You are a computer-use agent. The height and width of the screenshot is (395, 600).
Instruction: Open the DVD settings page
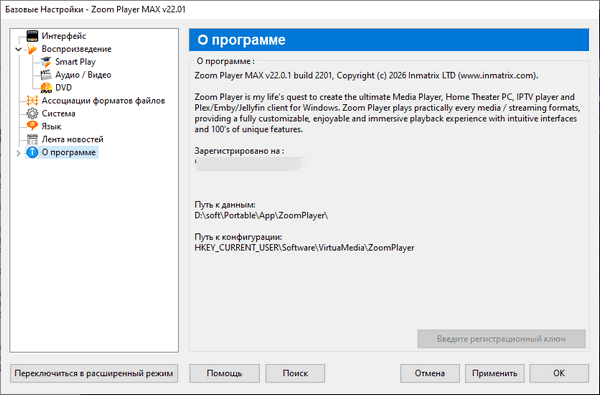64,88
